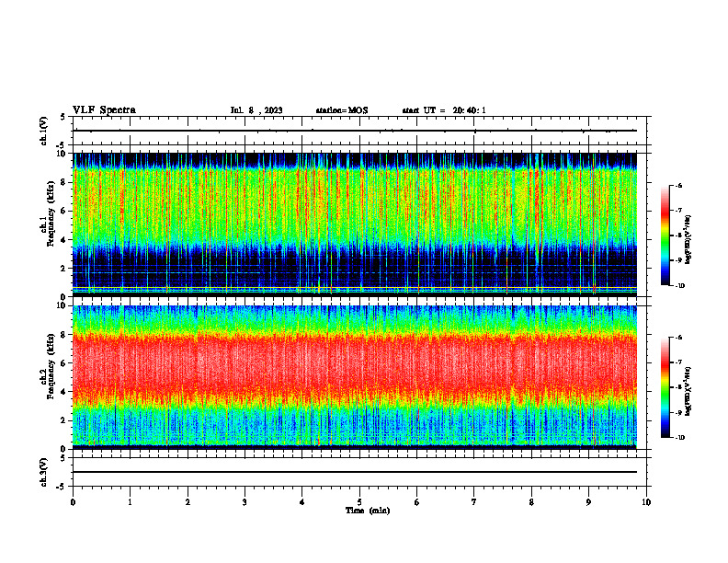Screen dimensions: 728x563
Task: Click the ch.2 spectrogram panel
Action: click(x=355, y=377)
